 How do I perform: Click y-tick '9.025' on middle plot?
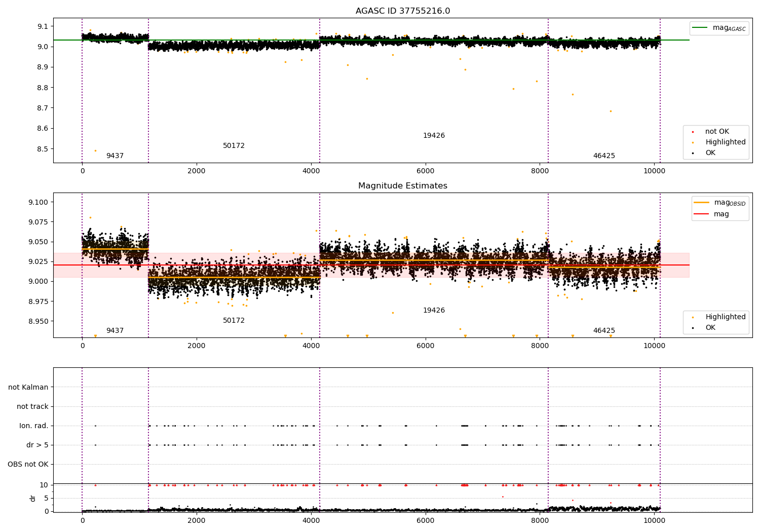[x=39, y=262]
